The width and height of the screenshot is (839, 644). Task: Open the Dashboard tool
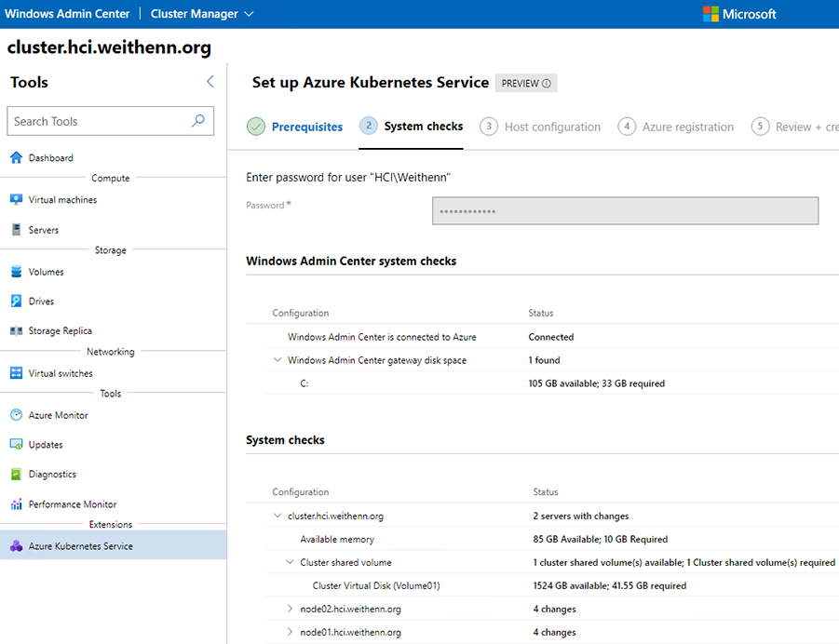click(51, 158)
